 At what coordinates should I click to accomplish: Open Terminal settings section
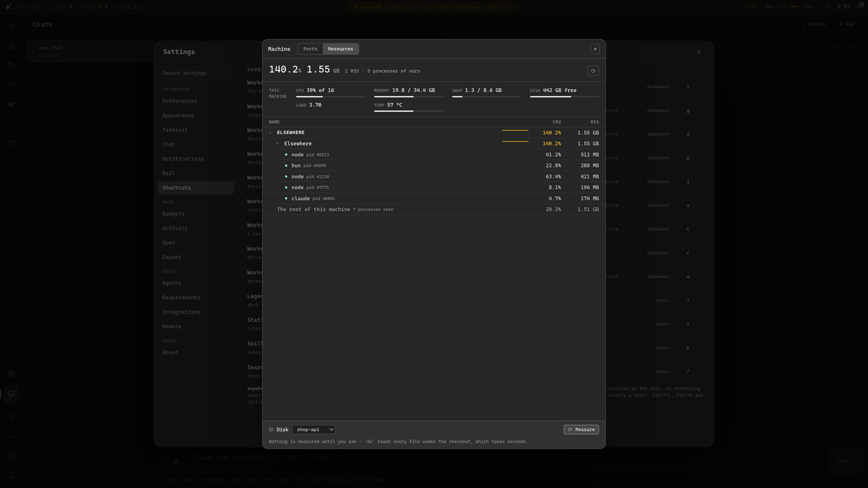tap(196, 130)
